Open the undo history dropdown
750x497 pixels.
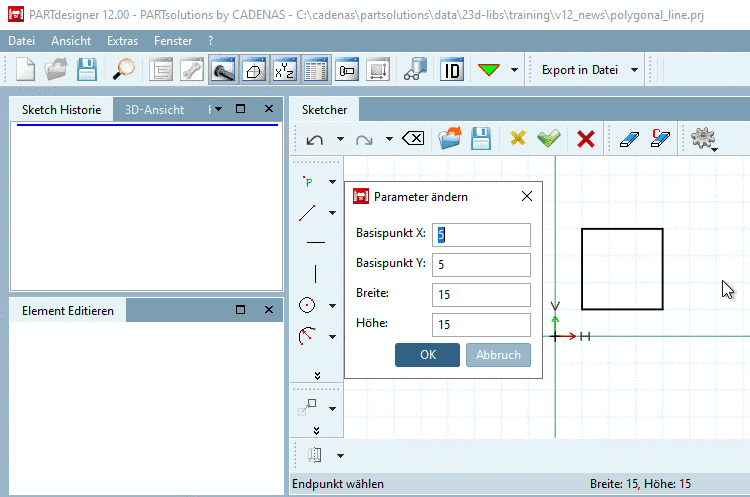[x=340, y=139]
